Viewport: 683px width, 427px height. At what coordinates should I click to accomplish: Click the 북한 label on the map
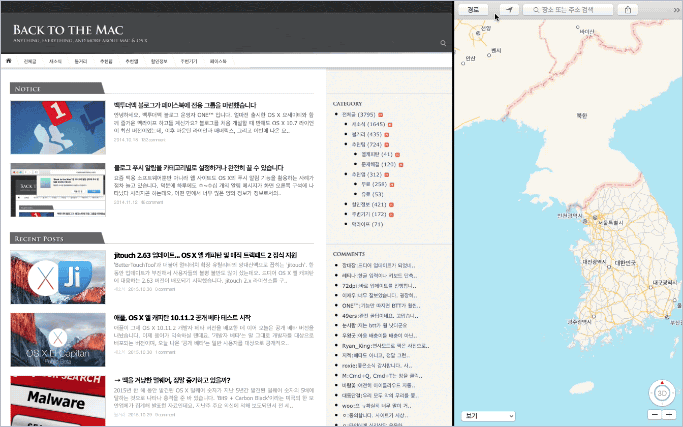tap(582, 115)
